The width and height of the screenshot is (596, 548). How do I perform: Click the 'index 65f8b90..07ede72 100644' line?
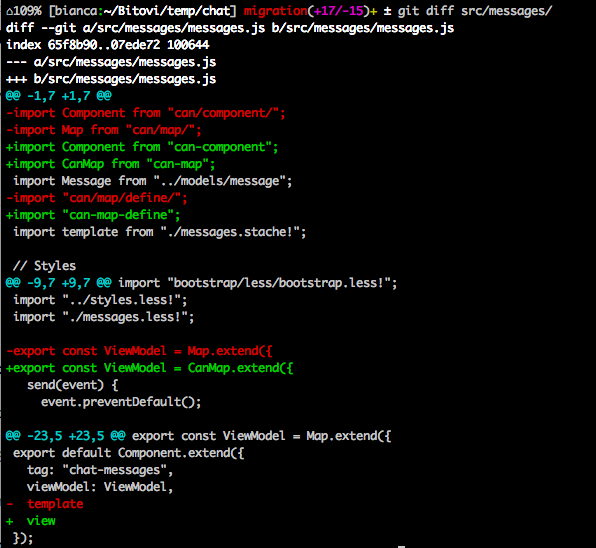[x=108, y=45]
